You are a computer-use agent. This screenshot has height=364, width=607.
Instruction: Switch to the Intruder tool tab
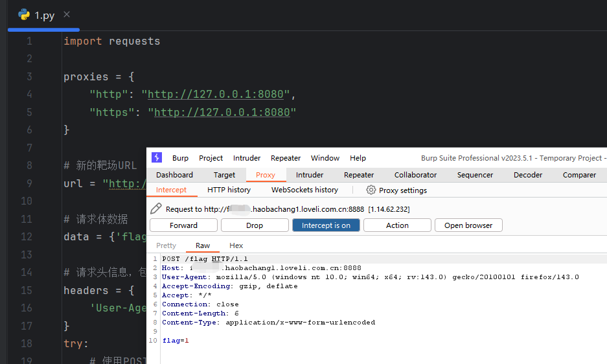click(x=309, y=175)
